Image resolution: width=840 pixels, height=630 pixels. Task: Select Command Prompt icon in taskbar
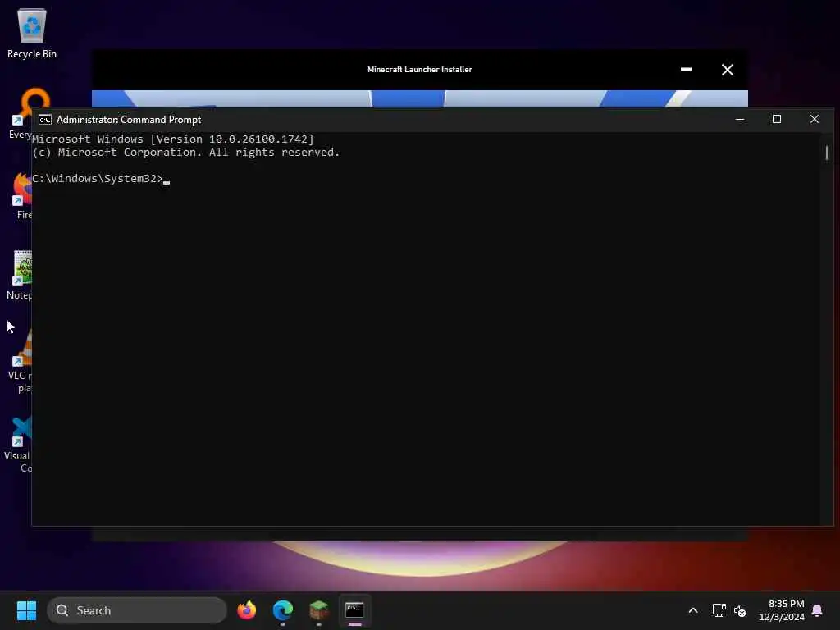click(354, 610)
